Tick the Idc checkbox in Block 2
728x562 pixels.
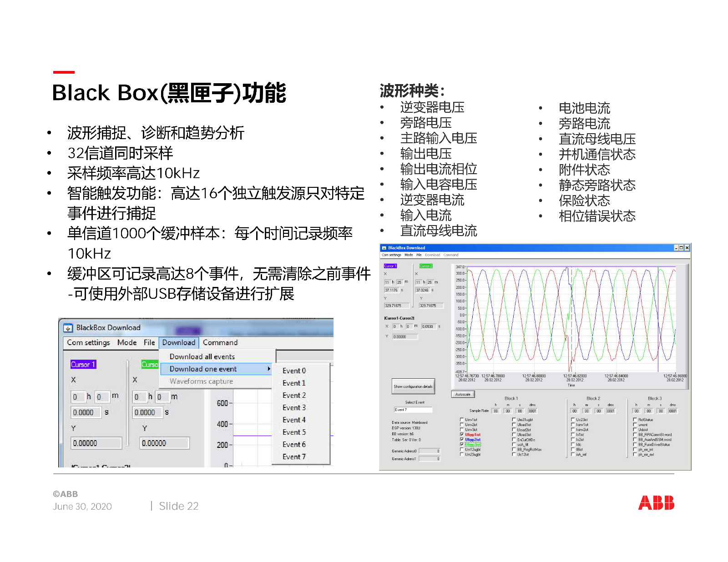[x=573, y=444]
